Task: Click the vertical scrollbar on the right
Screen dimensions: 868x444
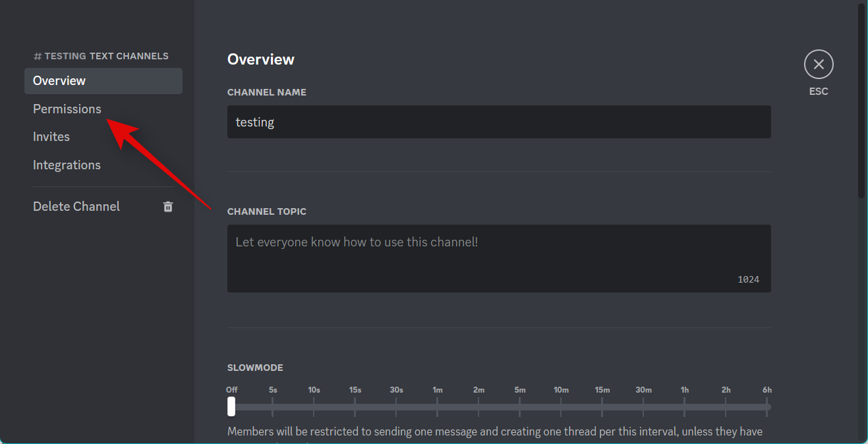Action: (861, 99)
